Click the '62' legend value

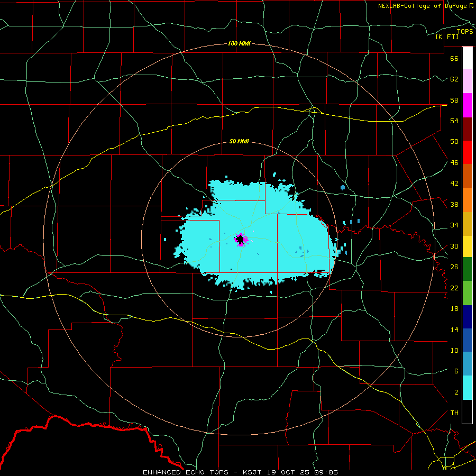[x=454, y=79]
